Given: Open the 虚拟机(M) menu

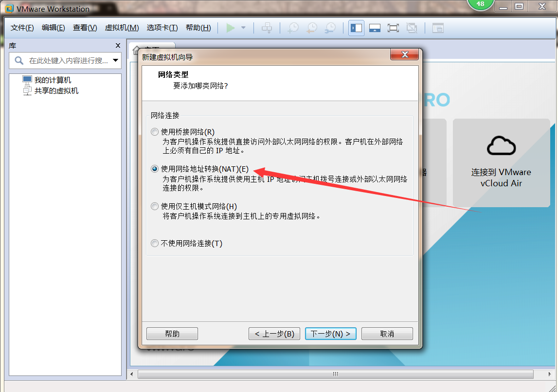Looking at the screenshot, I should pyautogui.click(x=122, y=28).
